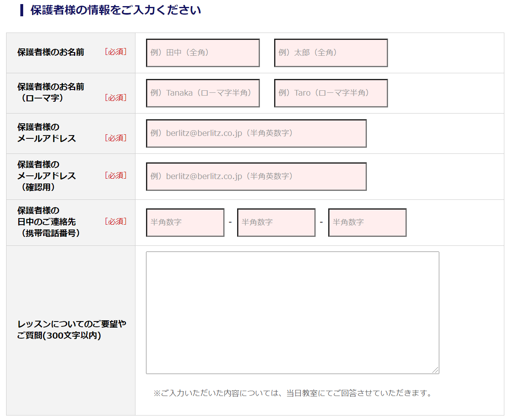This screenshot has height=420, width=508.
Task: Click the first phone number segment box
Action: pyautogui.click(x=185, y=223)
